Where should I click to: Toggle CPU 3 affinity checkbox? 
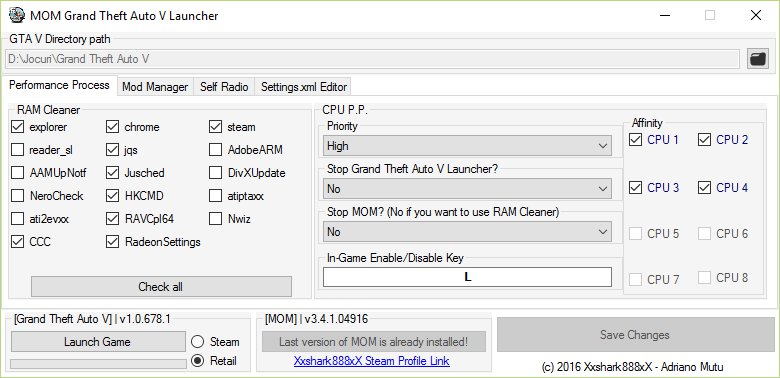pos(635,188)
